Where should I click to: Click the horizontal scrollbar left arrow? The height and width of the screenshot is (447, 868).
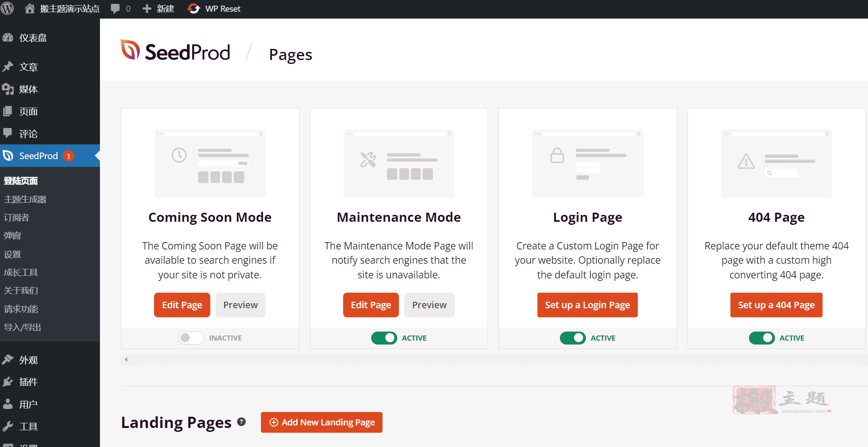(x=126, y=359)
